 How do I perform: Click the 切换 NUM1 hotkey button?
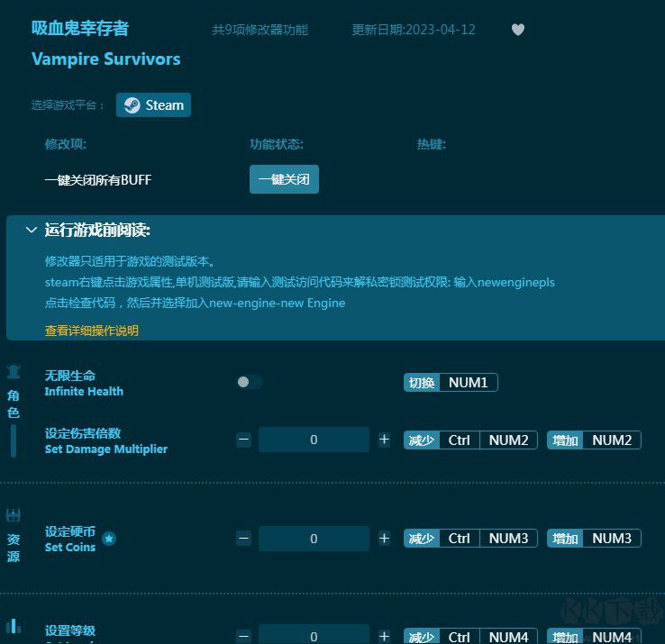coord(451,383)
